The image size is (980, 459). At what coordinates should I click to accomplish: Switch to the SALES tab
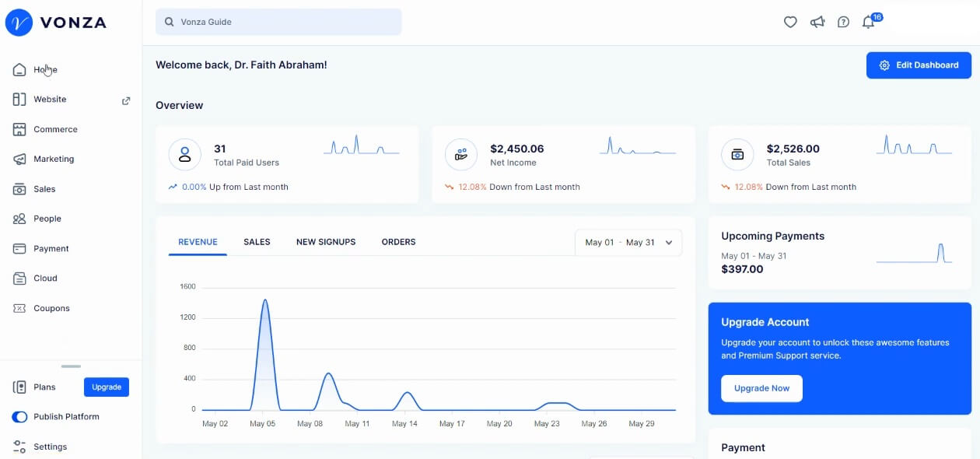pyautogui.click(x=257, y=242)
